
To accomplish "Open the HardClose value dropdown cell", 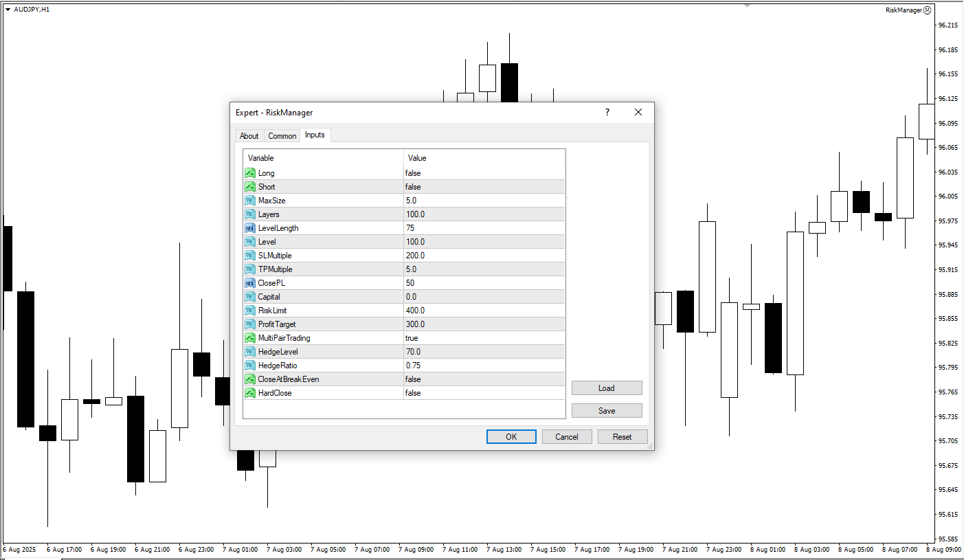I will (483, 393).
